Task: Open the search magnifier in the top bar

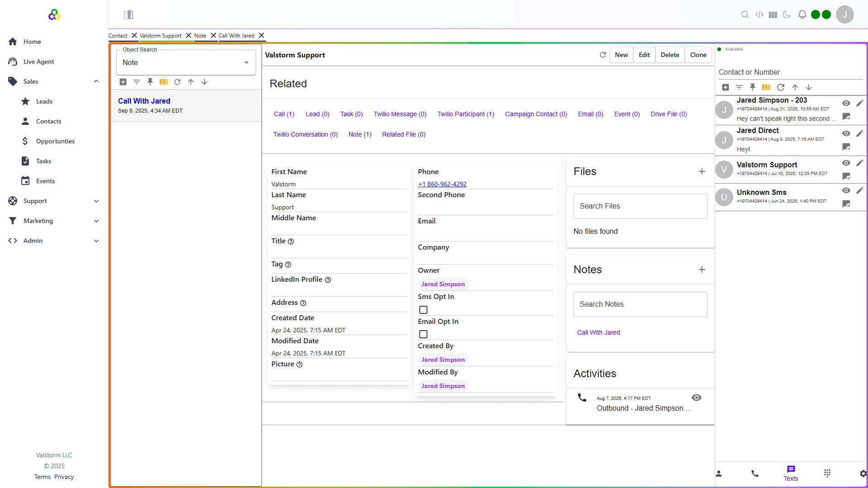Action: pyautogui.click(x=745, y=14)
